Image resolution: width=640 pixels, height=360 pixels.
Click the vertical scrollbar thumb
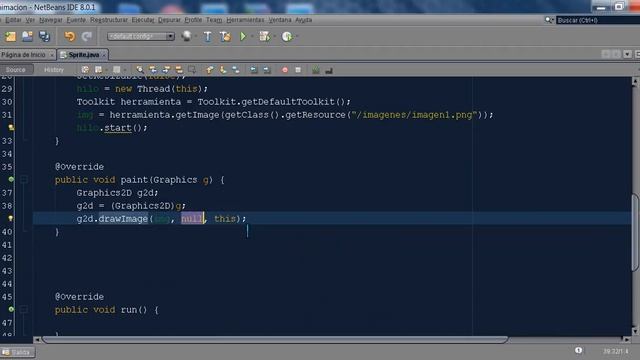[x=635, y=233]
